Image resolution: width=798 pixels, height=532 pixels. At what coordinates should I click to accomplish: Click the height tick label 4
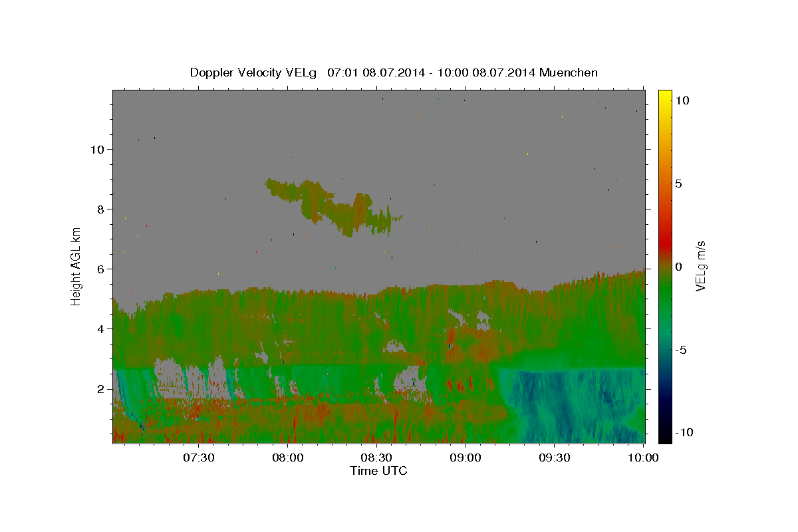click(100, 329)
